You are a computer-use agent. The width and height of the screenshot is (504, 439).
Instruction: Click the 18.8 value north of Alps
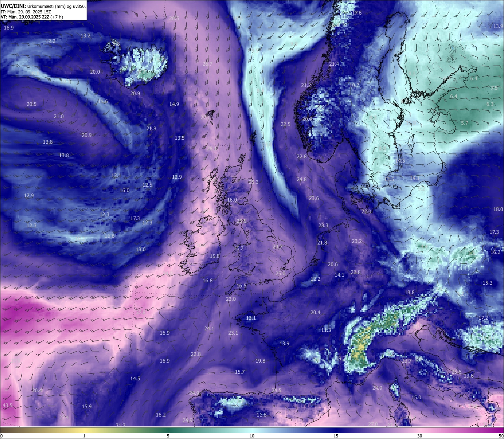(x=409, y=292)
